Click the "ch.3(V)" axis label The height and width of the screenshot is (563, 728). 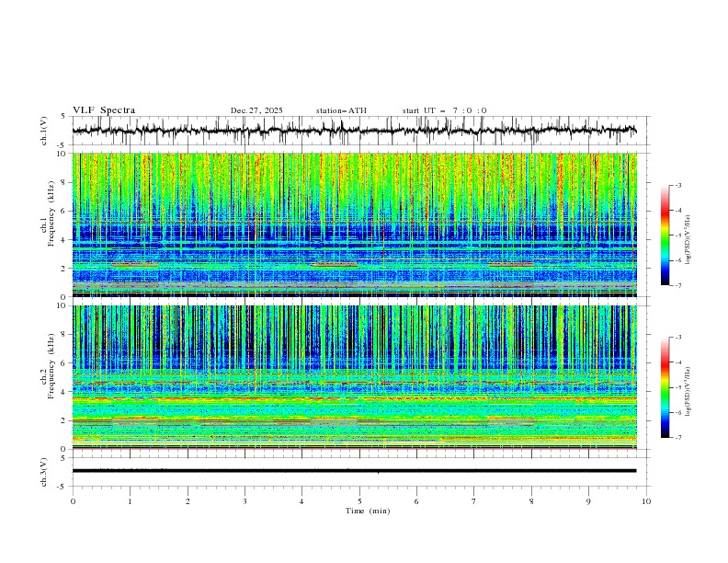point(44,472)
